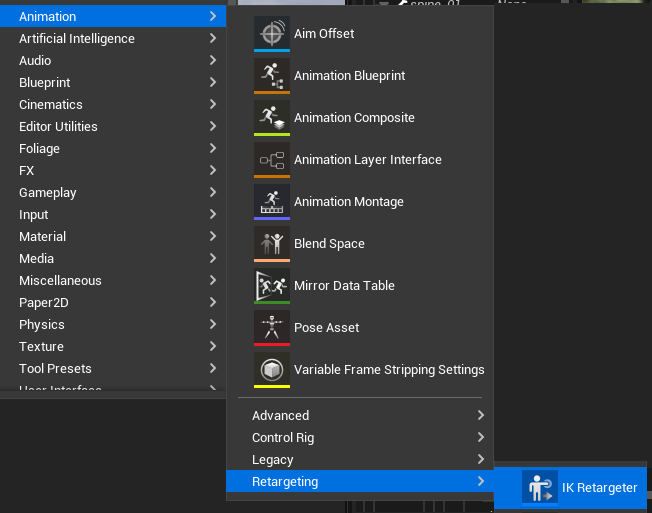
Task: Click the Animation Composite icon
Action: tap(272, 117)
